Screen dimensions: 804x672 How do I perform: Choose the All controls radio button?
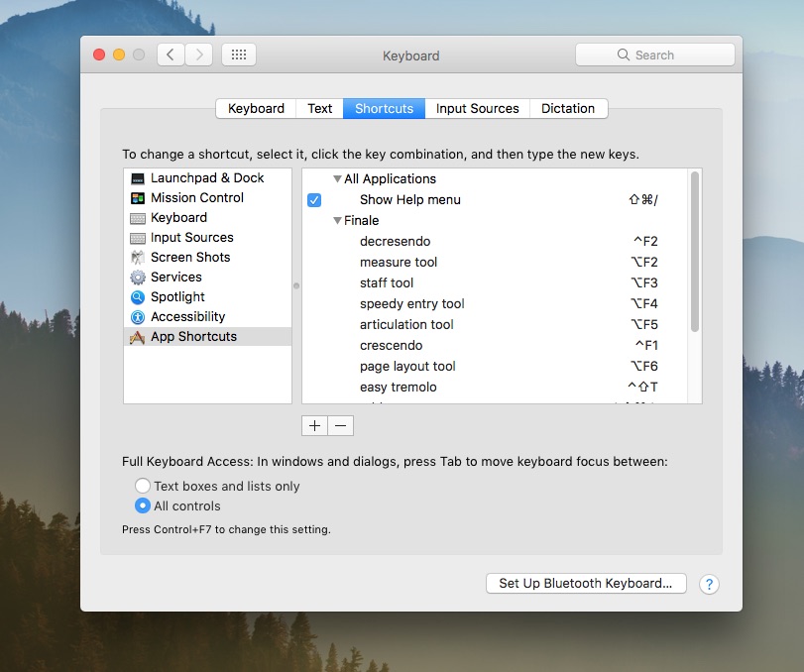click(x=143, y=505)
